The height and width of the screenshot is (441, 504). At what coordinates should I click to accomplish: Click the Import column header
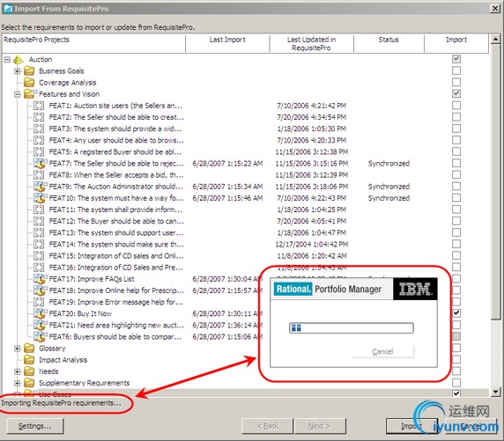pos(456,43)
